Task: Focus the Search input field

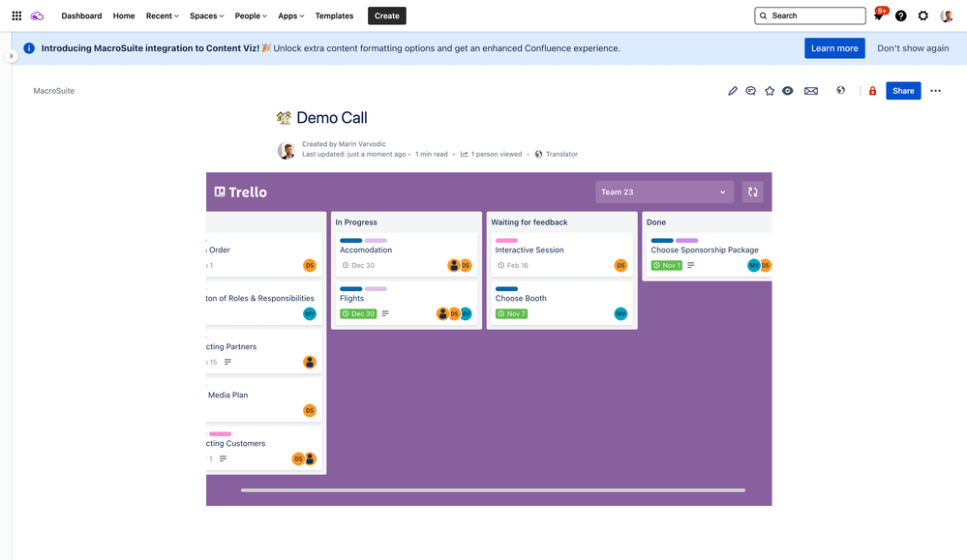Action: click(x=810, y=16)
